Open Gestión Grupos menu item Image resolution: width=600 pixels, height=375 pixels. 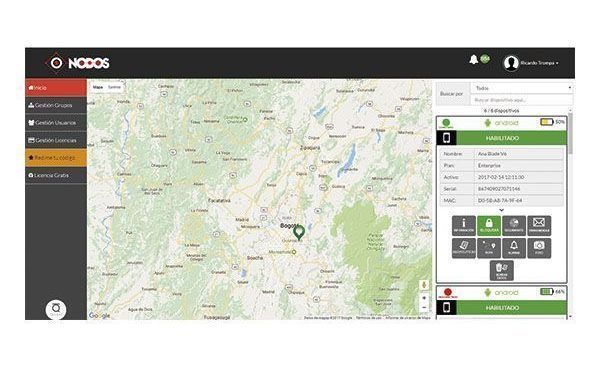pyautogui.click(x=56, y=105)
